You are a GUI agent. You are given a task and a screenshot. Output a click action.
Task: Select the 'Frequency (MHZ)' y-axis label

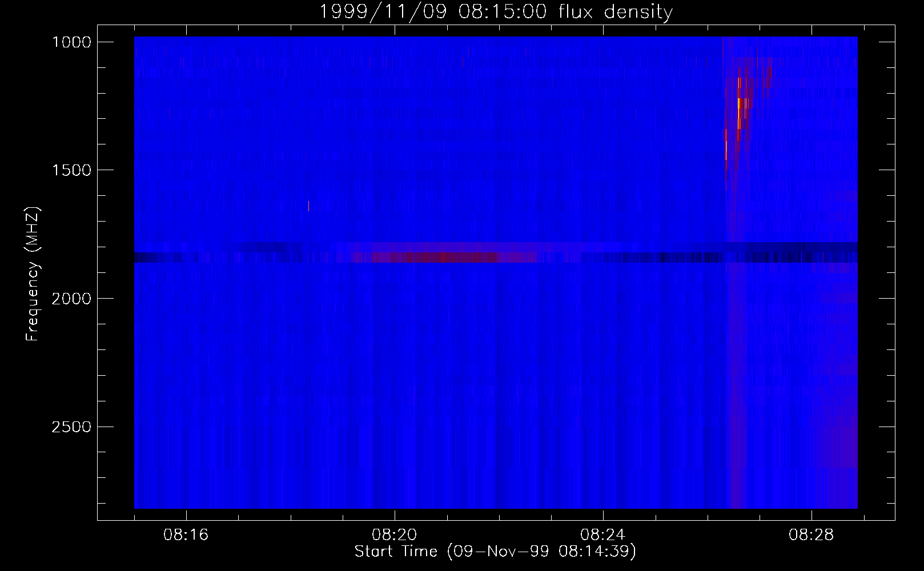(x=33, y=274)
